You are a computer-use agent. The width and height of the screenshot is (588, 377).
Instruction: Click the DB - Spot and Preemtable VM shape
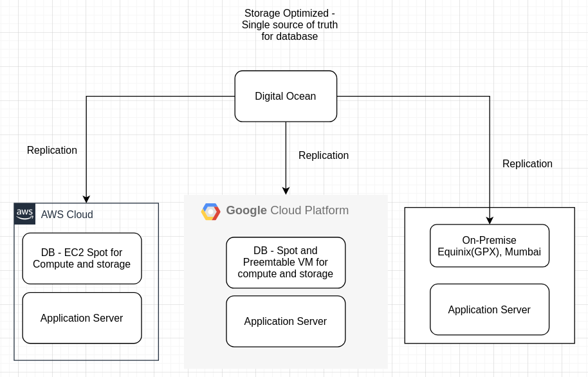(286, 262)
